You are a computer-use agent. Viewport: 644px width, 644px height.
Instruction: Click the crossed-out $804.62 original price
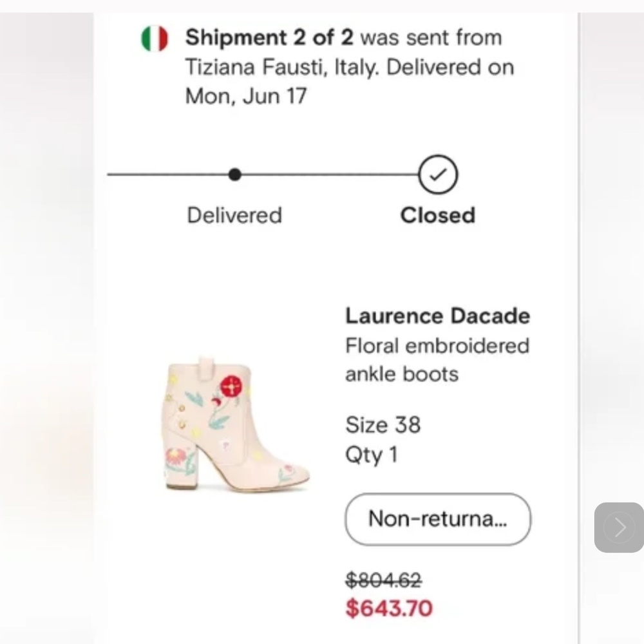pyautogui.click(x=384, y=581)
